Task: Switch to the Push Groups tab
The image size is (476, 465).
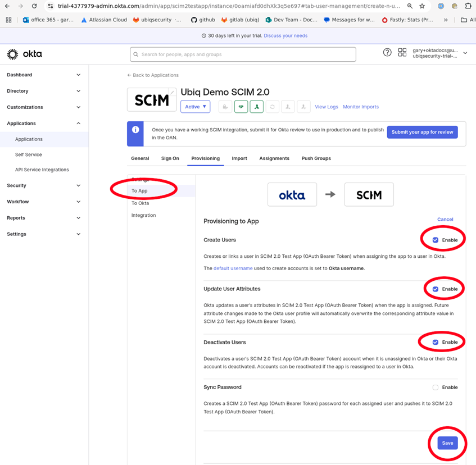Action: (x=316, y=158)
